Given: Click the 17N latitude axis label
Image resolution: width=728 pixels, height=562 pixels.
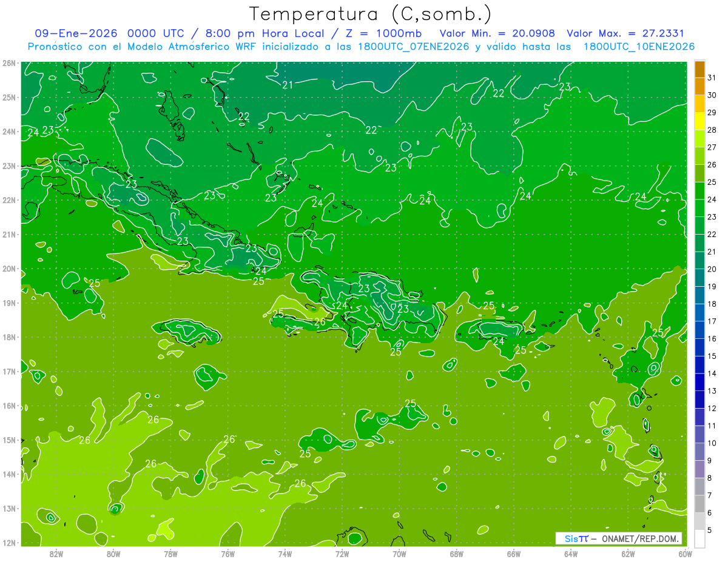Looking at the screenshot, I should point(8,371).
